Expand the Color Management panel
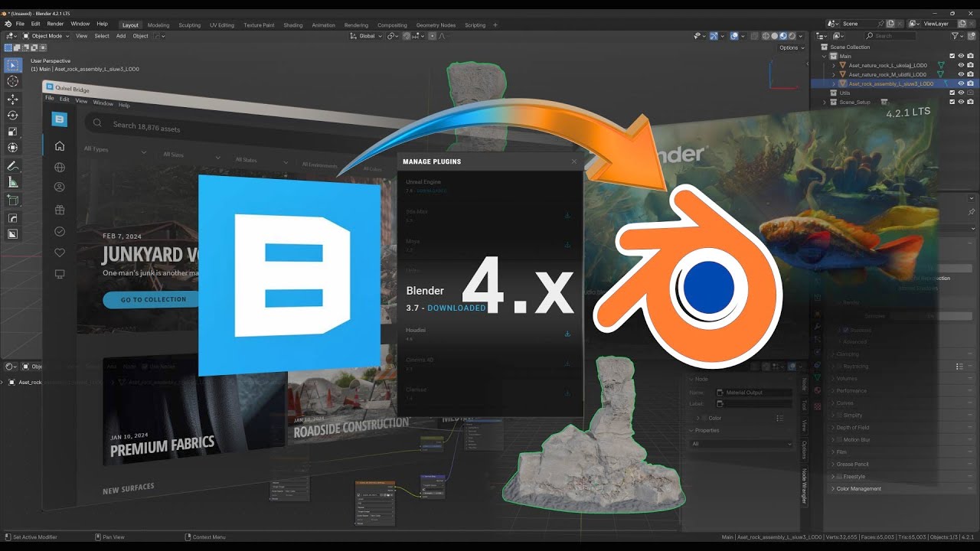This screenshot has height=551, width=980. tap(858, 488)
